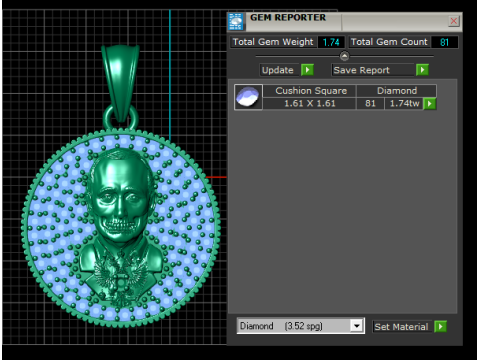Click the green arrow after 1.74tw
Image resolution: width=480 pixels, height=360 pixels.
click(x=430, y=104)
